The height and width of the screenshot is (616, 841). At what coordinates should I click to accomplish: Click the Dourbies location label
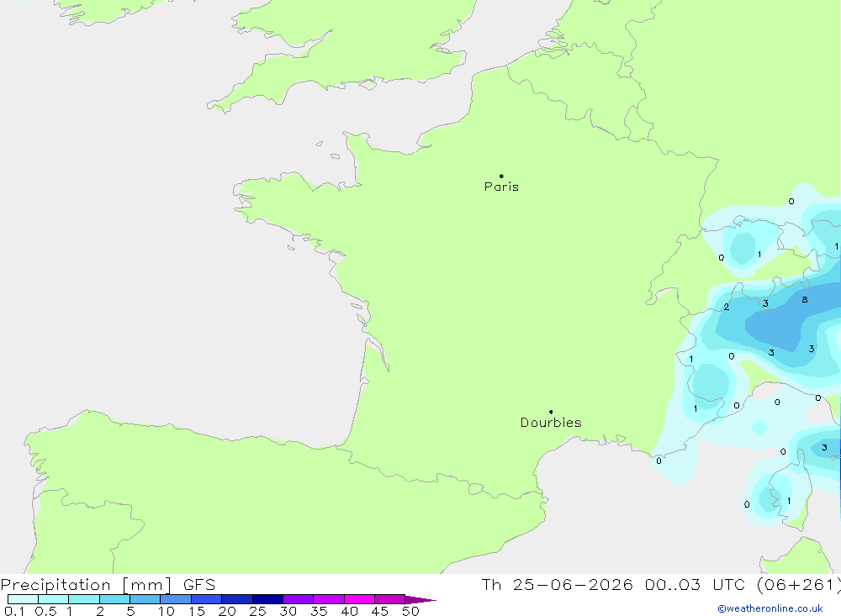(551, 423)
